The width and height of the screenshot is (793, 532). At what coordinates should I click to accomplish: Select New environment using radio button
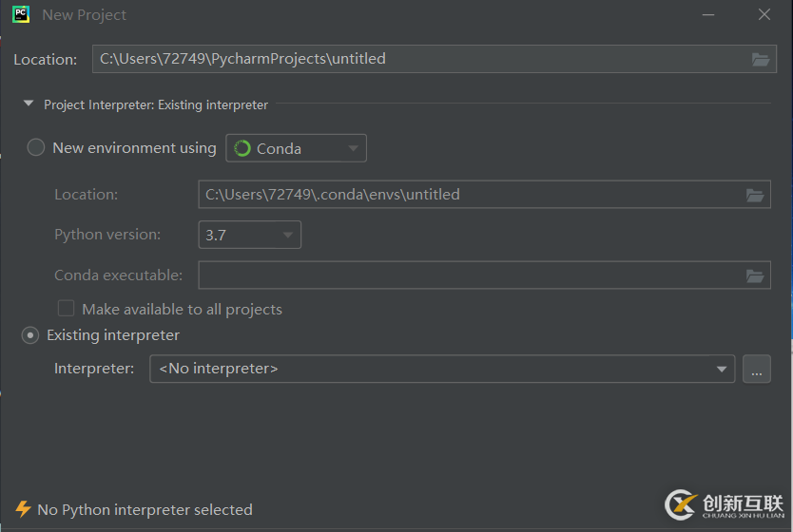point(36,148)
